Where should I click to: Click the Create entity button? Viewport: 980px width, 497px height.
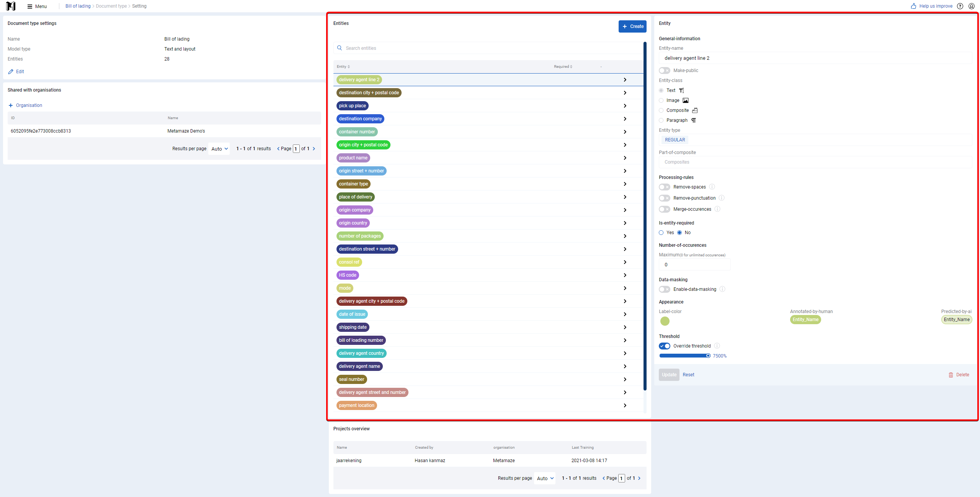click(632, 26)
